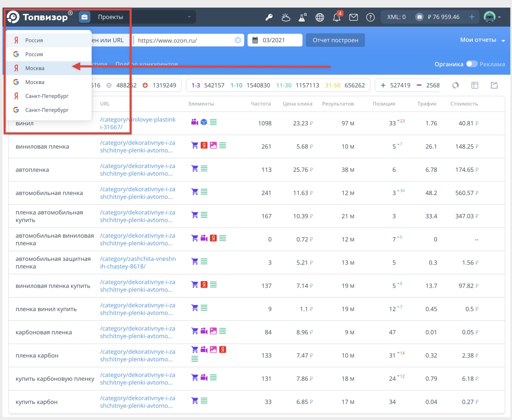Click the balance wallet icon
Image resolution: width=512 pixels, height=420 pixels.
419,17
